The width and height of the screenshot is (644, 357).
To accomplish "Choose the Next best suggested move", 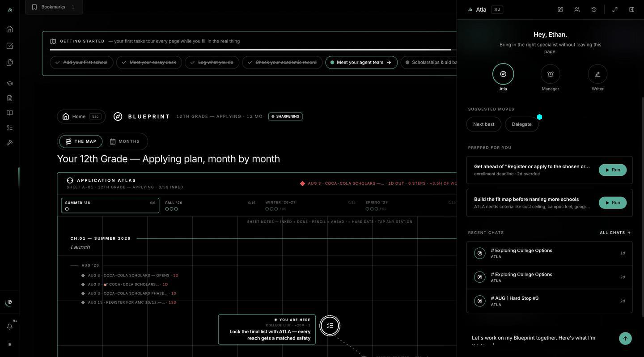I will coord(484,124).
